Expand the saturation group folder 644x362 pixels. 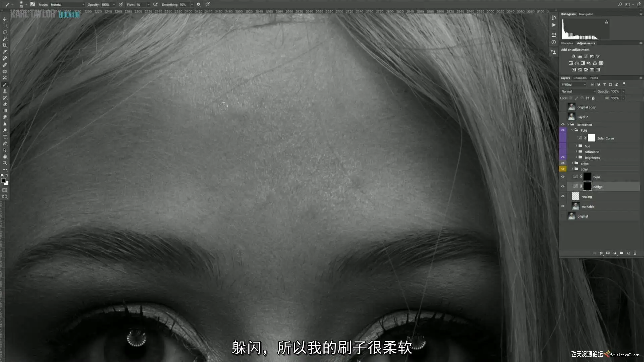pos(576,152)
